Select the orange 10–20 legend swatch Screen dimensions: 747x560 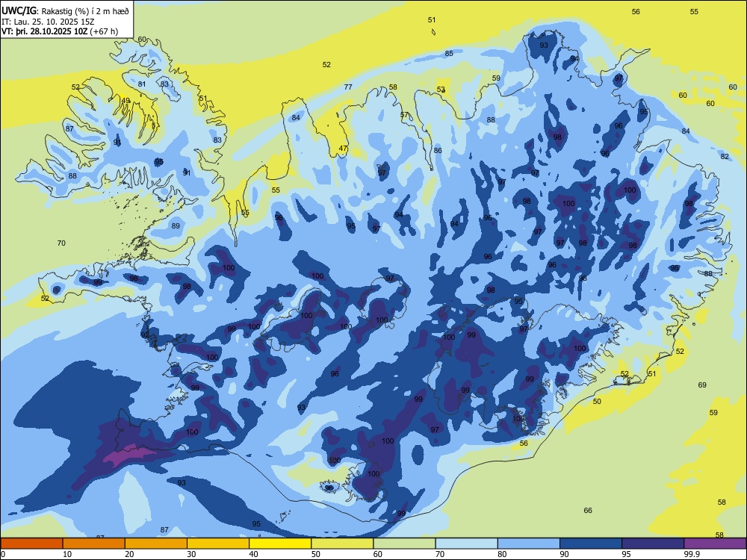94,544
